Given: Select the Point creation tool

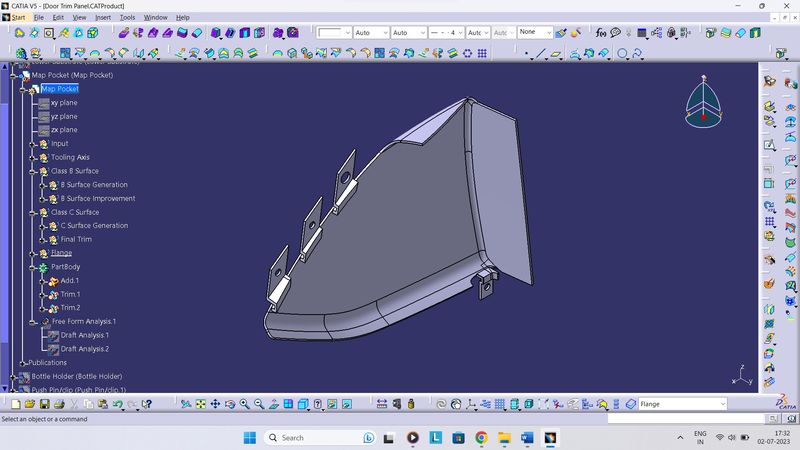Looking at the screenshot, I should tap(526, 53).
